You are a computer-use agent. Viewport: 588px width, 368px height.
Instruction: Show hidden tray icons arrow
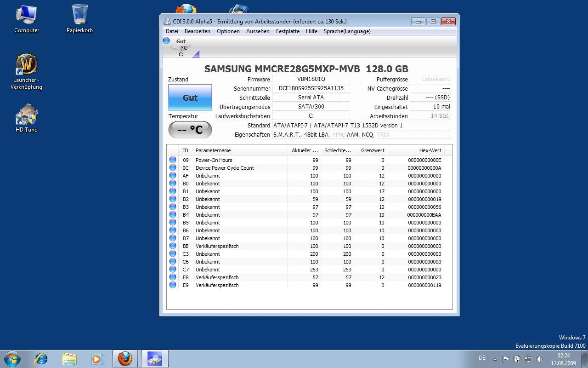[495, 359]
